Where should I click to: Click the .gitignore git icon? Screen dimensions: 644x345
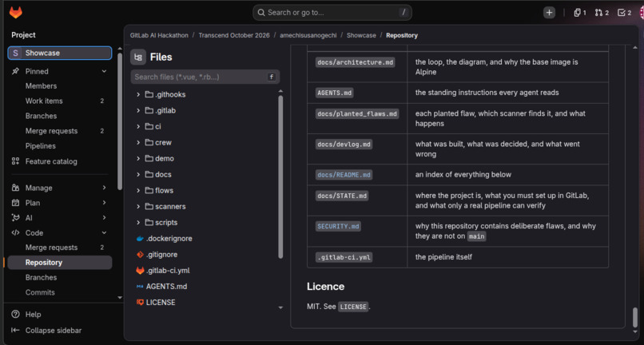point(140,255)
